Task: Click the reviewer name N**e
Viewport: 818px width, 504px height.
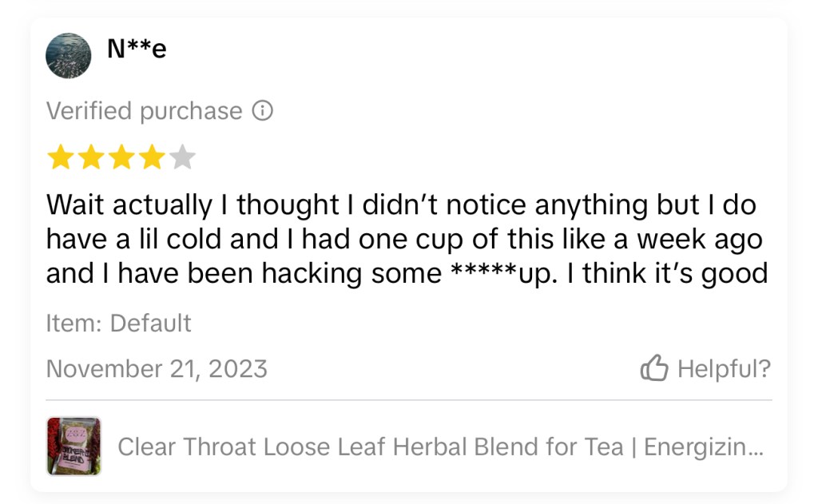Action: pyautogui.click(x=137, y=50)
